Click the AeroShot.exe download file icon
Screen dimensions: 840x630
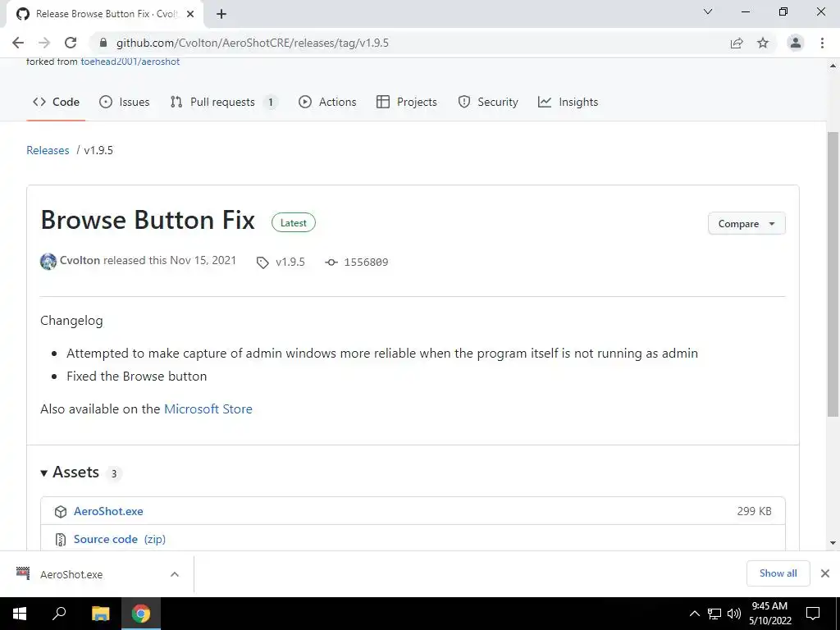(23, 573)
